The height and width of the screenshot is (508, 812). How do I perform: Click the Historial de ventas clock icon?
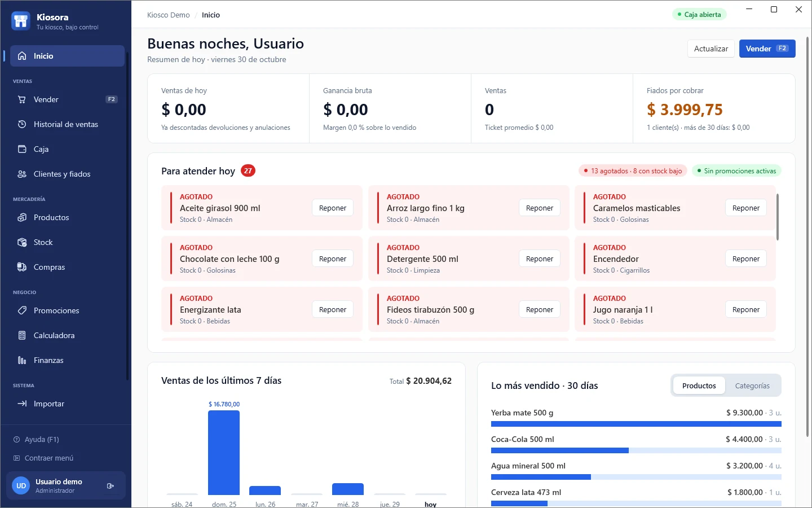[22, 124]
